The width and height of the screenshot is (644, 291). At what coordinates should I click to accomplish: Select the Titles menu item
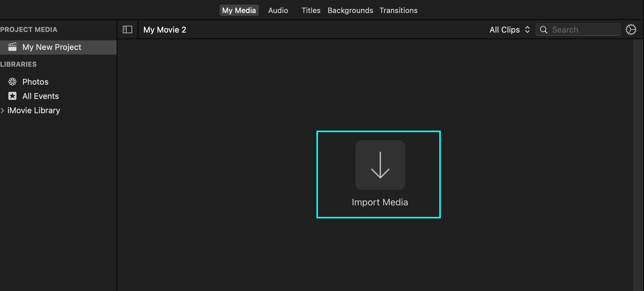tap(311, 10)
